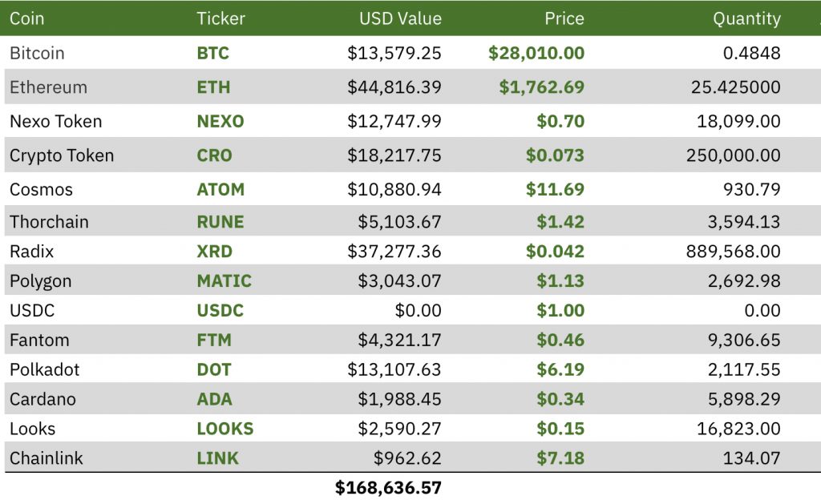Click the LOOKS ticker cell

pos(224,429)
